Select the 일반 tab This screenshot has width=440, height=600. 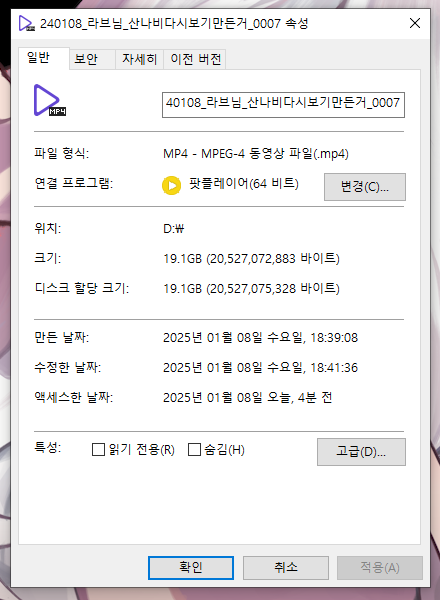tap(39, 58)
